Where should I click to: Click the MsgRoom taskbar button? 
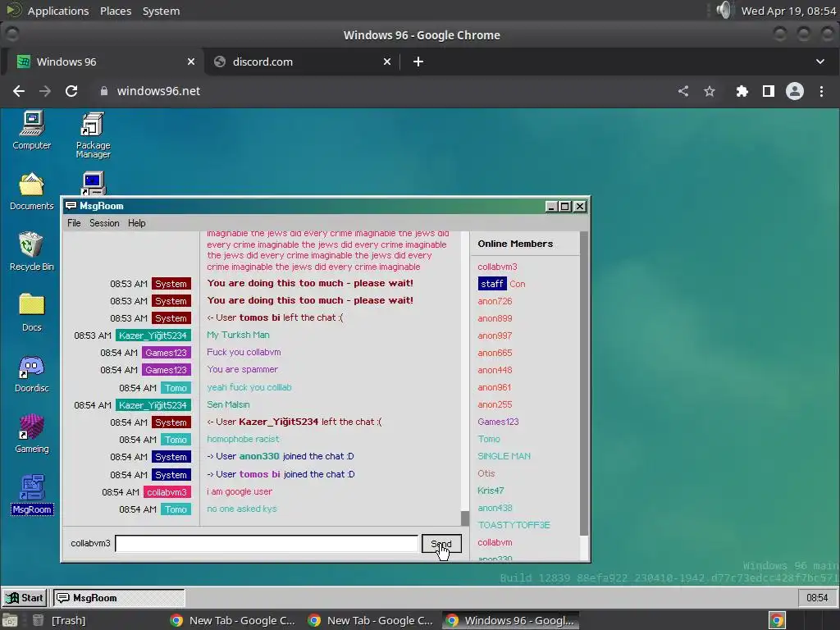point(119,598)
